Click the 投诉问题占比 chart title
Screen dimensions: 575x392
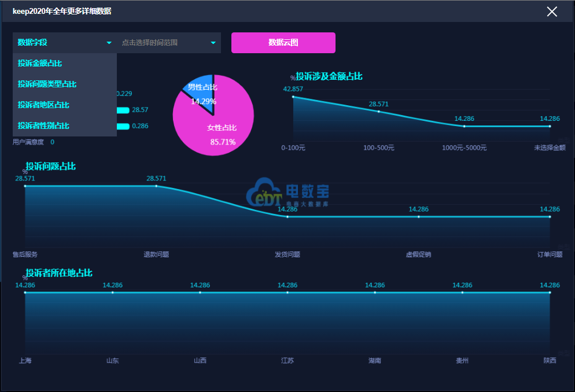coord(50,167)
